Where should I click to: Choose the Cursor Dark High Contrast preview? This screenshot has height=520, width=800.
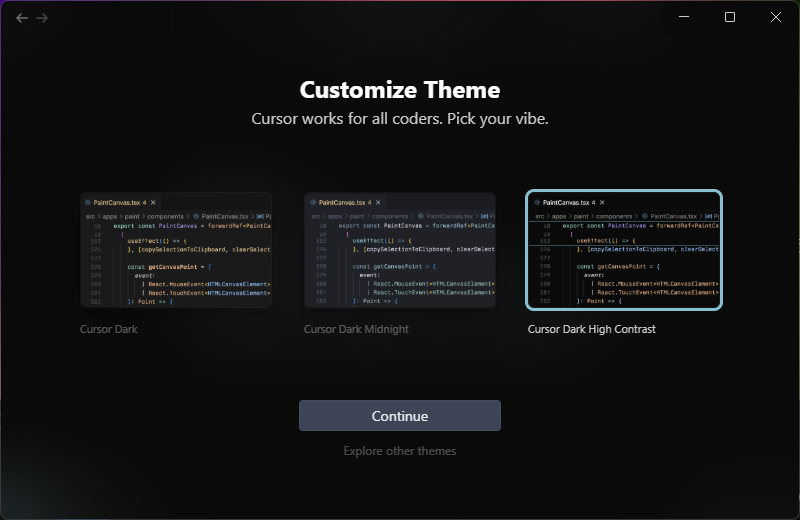click(624, 250)
